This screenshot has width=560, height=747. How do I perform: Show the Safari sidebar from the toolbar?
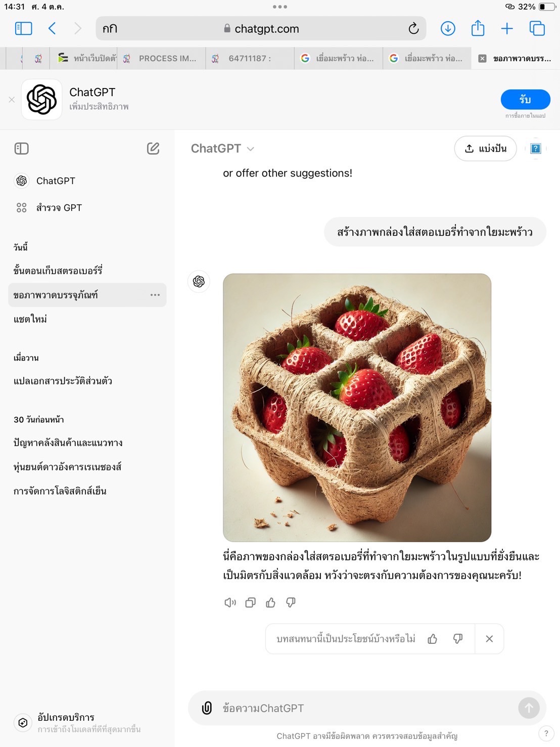23,28
